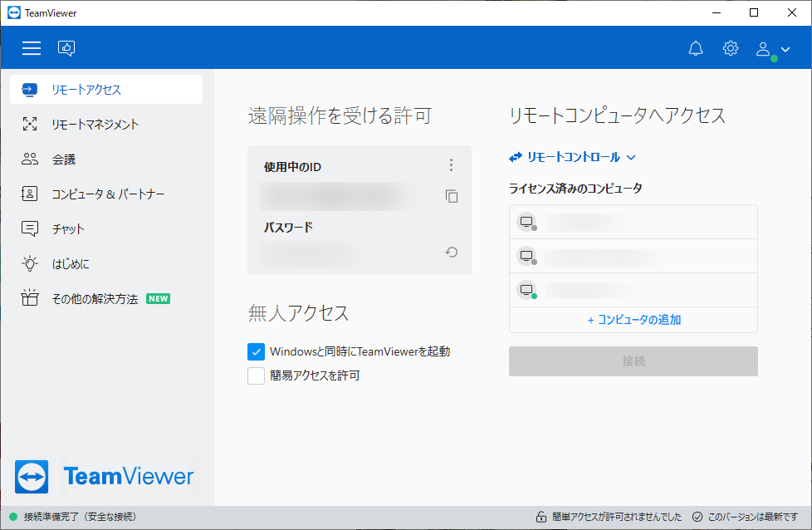Viewport: 812px width, 530px height.
Task: Click the version check-mark status icon
Action: click(x=697, y=517)
